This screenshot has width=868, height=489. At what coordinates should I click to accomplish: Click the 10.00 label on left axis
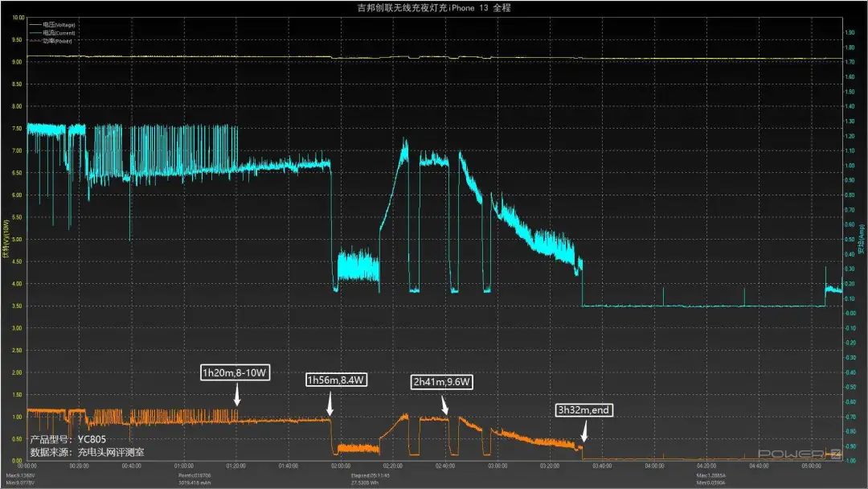click(18, 18)
